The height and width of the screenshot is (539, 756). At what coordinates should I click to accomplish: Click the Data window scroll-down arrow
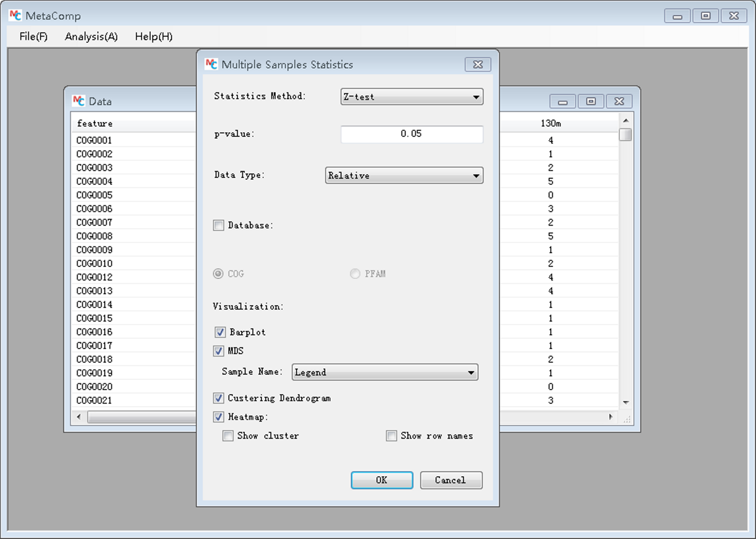pyautogui.click(x=626, y=402)
